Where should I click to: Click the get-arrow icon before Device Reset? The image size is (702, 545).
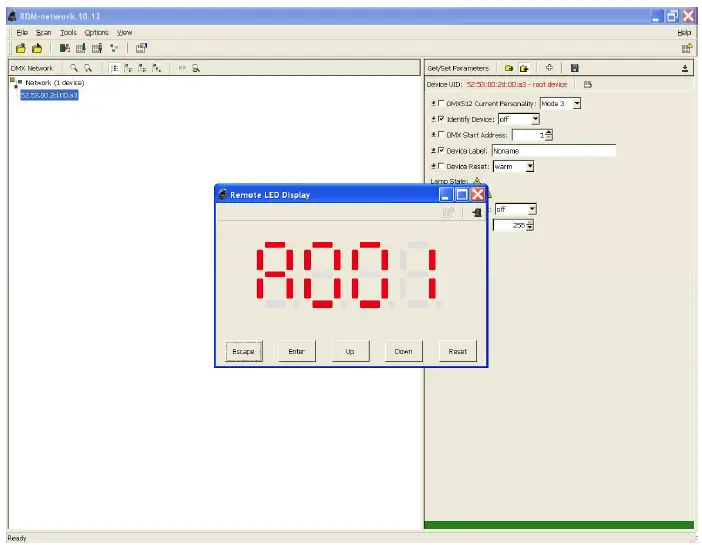[433, 166]
